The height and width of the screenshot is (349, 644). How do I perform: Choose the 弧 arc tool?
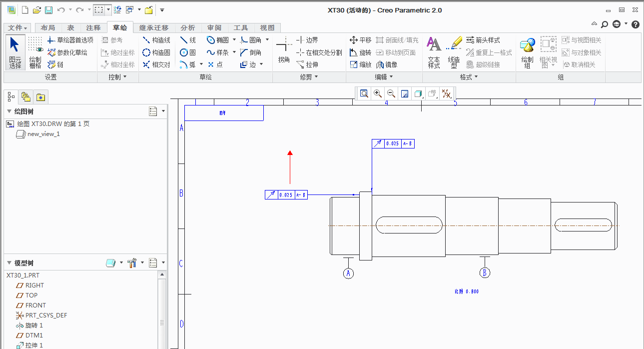tap(188, 64)
